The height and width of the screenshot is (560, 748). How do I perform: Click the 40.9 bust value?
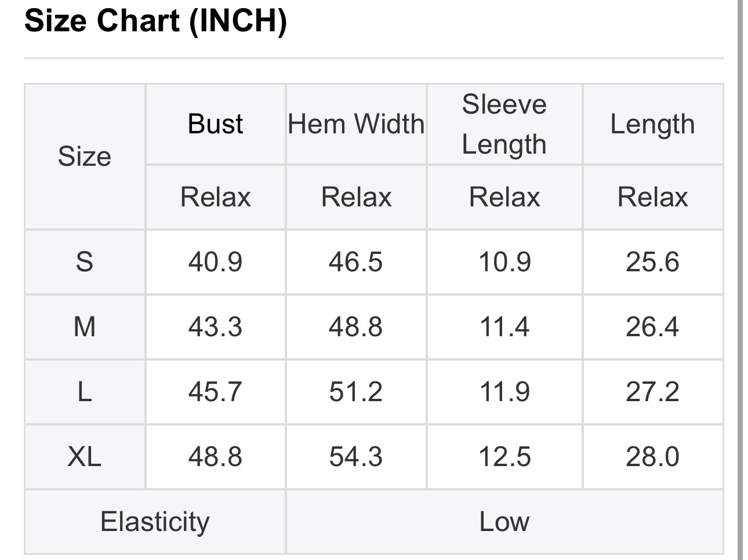(215, 262)
